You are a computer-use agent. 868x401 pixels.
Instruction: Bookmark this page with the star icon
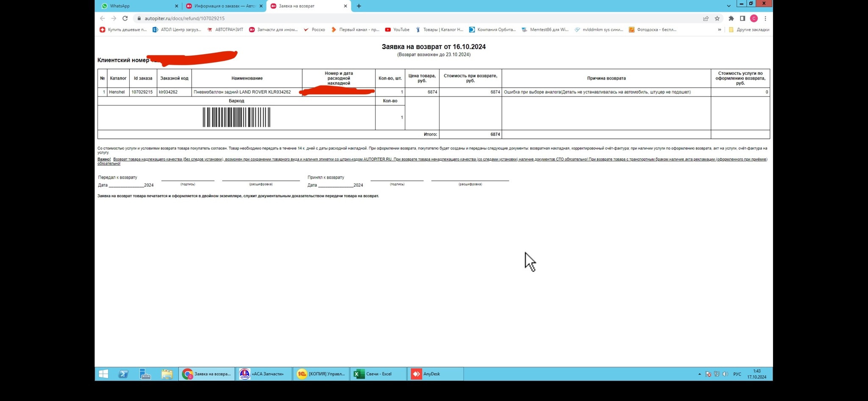pyautogui.click(x=717, y=18)
